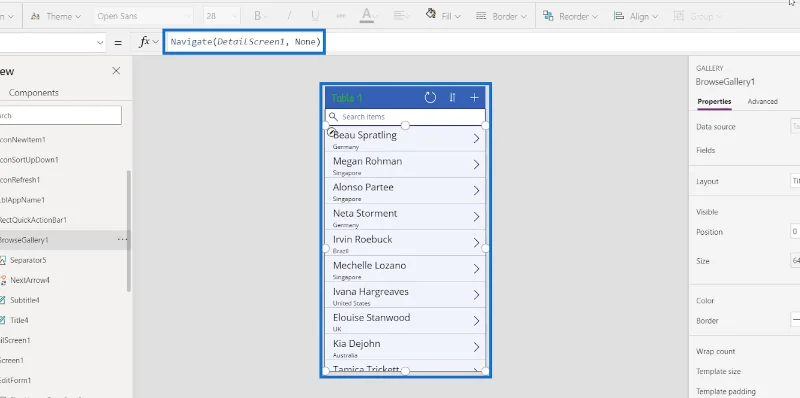This screenshot has width=800, height=398.
Task: Click the Strikethrough formatting button
Action: tap(341, 16)
